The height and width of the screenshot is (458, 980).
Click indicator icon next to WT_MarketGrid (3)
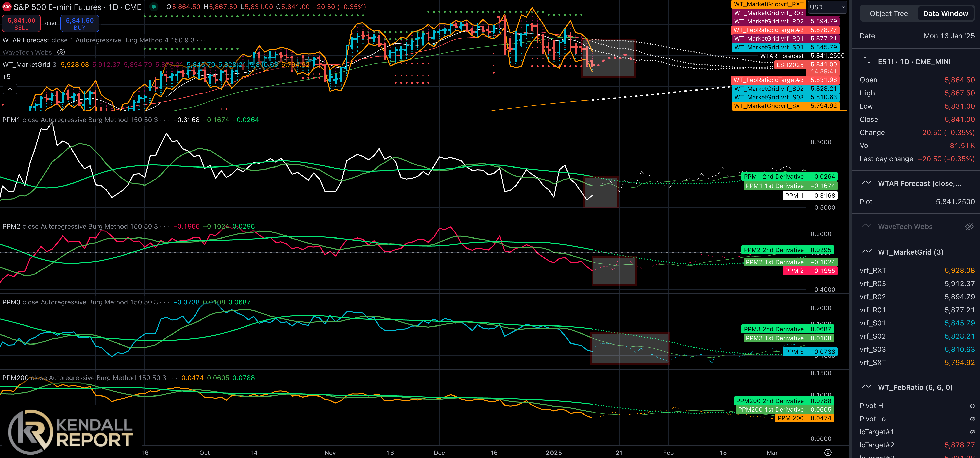coord(867,252)
